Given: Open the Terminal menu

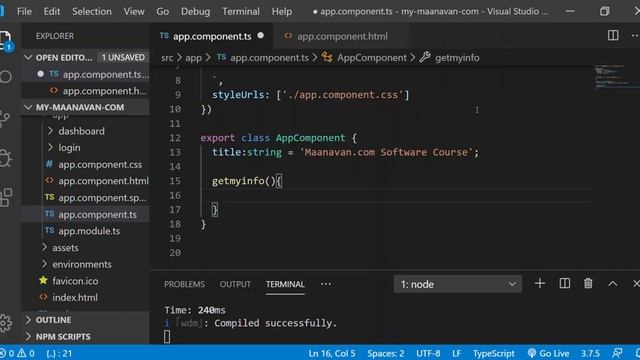Looking at the screenshot, I should click(x=241, y=11).
